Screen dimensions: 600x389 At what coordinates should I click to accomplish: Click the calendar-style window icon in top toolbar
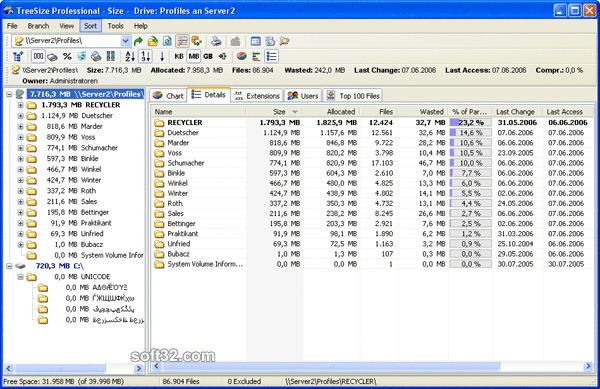(x=255, y=41)
